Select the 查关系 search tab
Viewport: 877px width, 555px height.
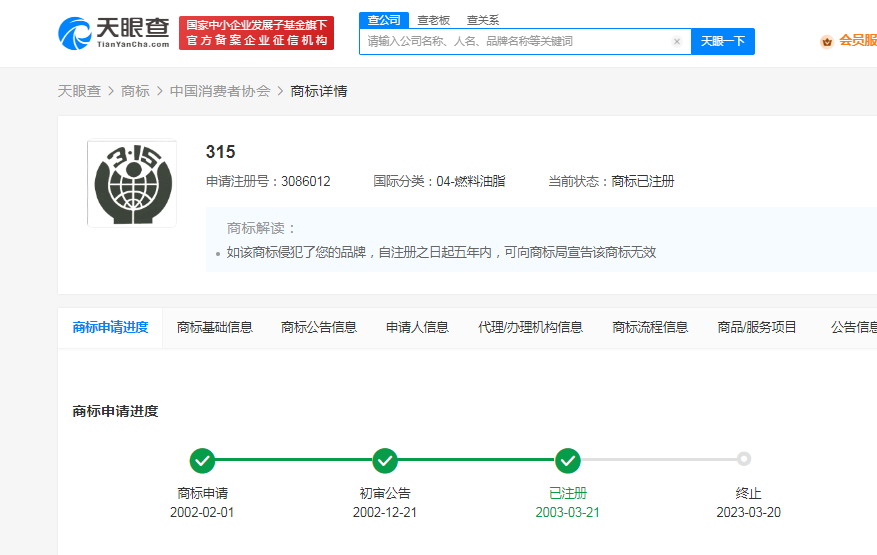coord(483,20)
